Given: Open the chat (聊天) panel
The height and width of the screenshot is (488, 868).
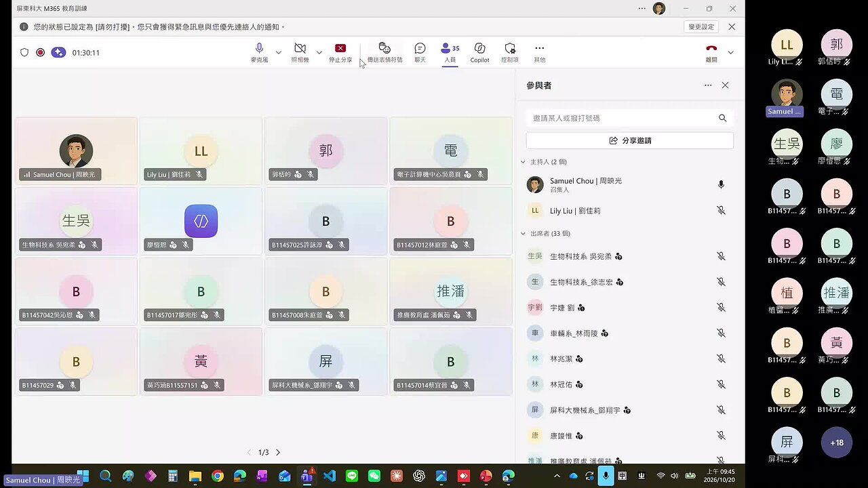Looking at the screenshot, I should [x=420, y=52].
